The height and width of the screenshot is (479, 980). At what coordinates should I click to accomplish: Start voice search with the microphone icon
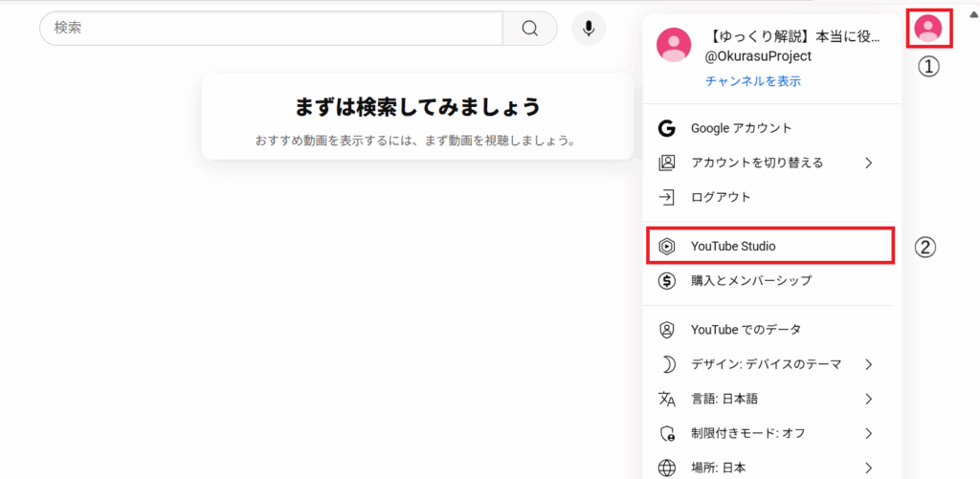589,28
